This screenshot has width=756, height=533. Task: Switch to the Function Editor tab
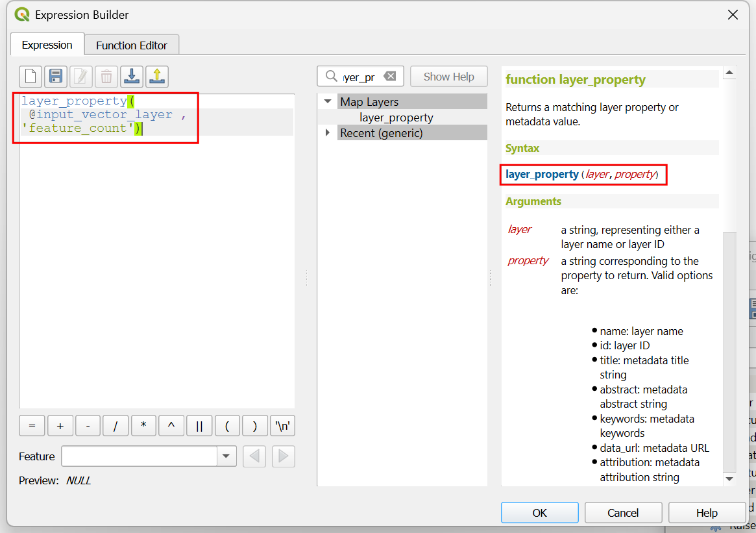point(132,45)
